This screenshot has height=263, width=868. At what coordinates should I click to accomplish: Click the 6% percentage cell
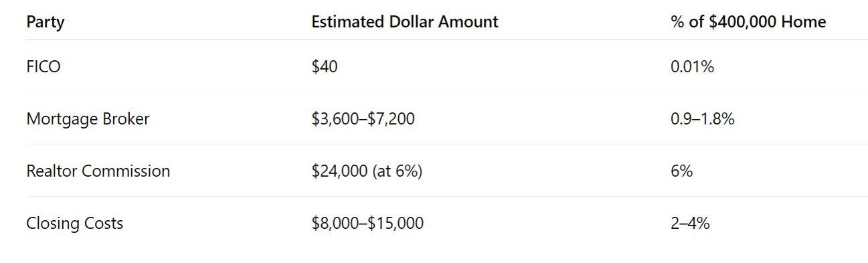point(681,171)
